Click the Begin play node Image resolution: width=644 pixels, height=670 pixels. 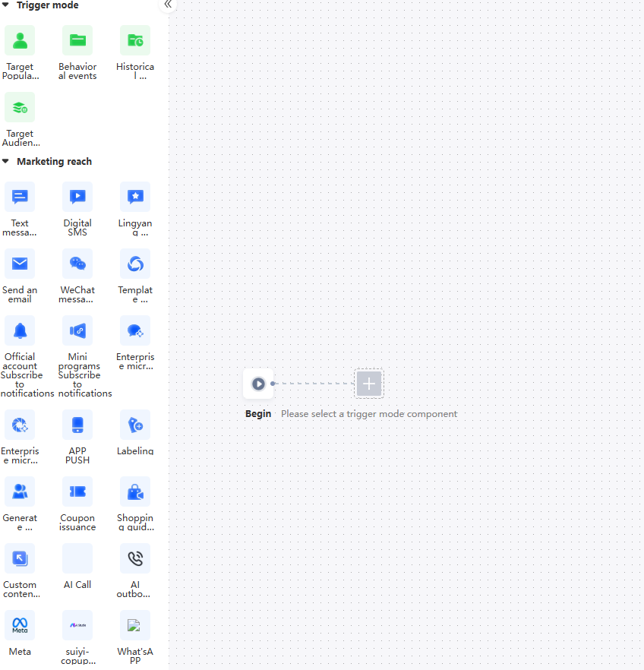tap(258, 384)
